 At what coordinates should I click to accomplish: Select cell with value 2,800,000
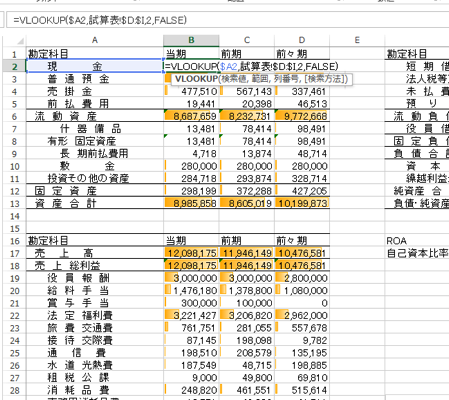point(302,278)
